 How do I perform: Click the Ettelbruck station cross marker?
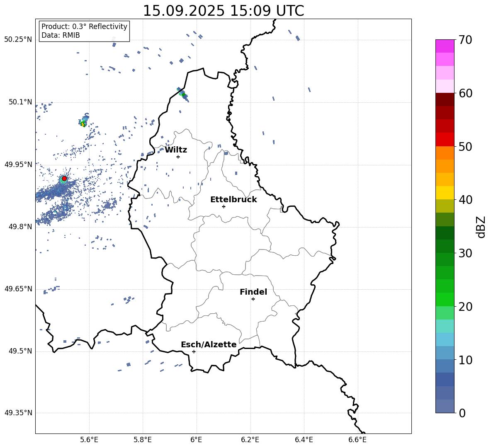pos(224,206)
